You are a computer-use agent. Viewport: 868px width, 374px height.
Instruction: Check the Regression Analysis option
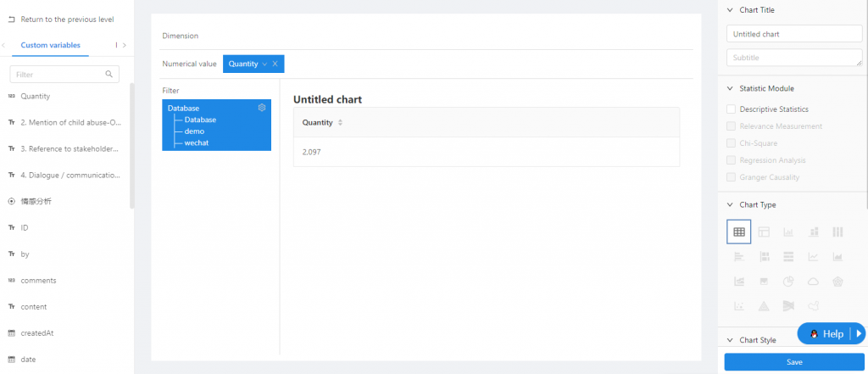coord(731,160)
